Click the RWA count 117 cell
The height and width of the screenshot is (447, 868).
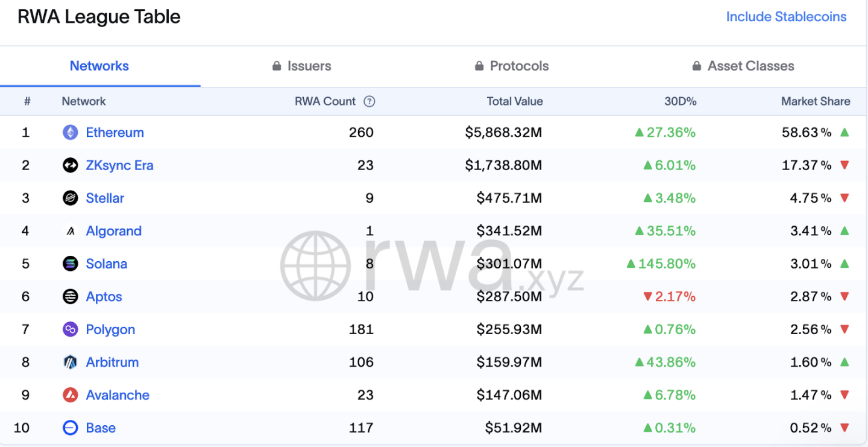(362, 428)
